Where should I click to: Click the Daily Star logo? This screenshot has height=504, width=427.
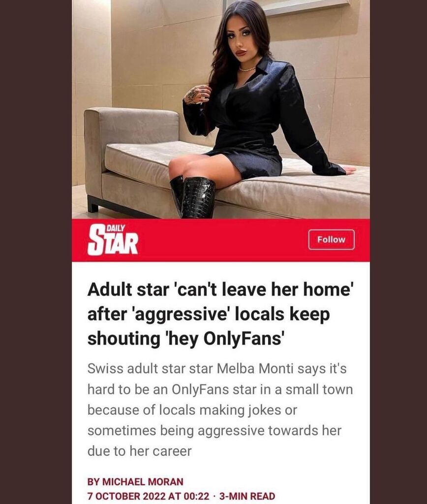pos(113,240)
